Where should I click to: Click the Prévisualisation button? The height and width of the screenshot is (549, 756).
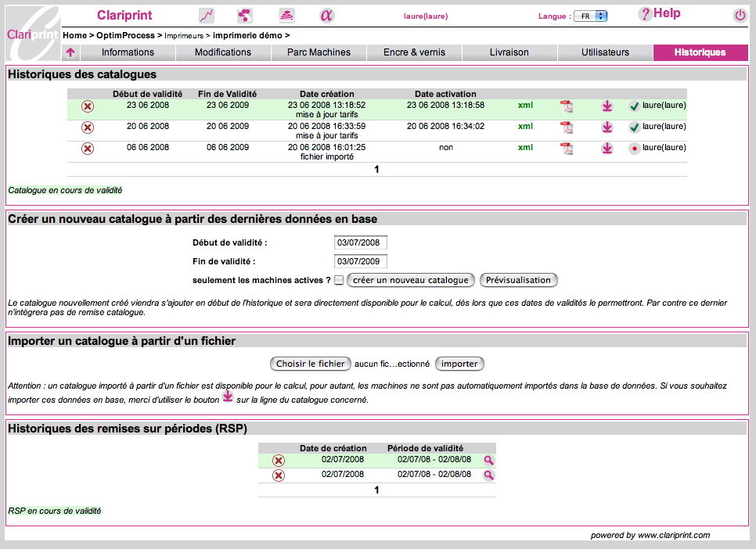[x=518, y=280]
